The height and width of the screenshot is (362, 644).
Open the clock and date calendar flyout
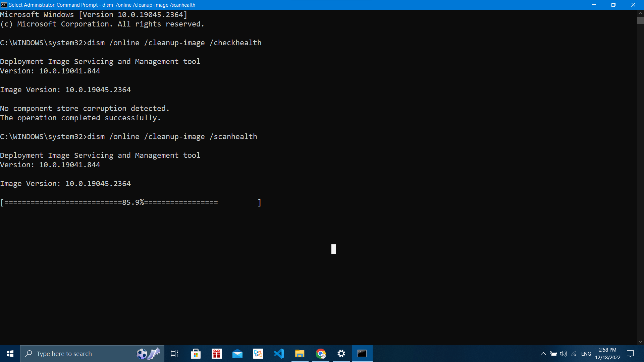tap(608, 354)
